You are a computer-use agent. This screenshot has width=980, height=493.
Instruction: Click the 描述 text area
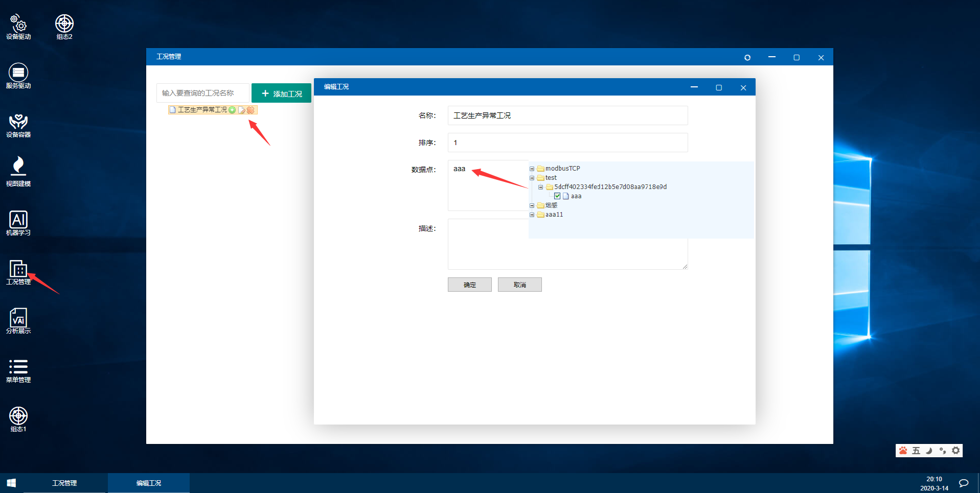[567, 244]
